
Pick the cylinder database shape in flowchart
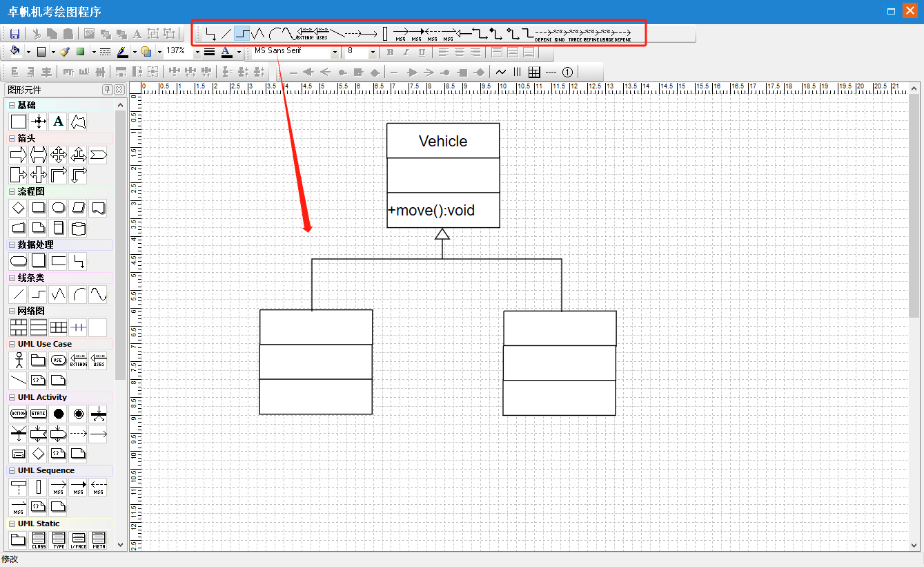(x=78, y=228)
